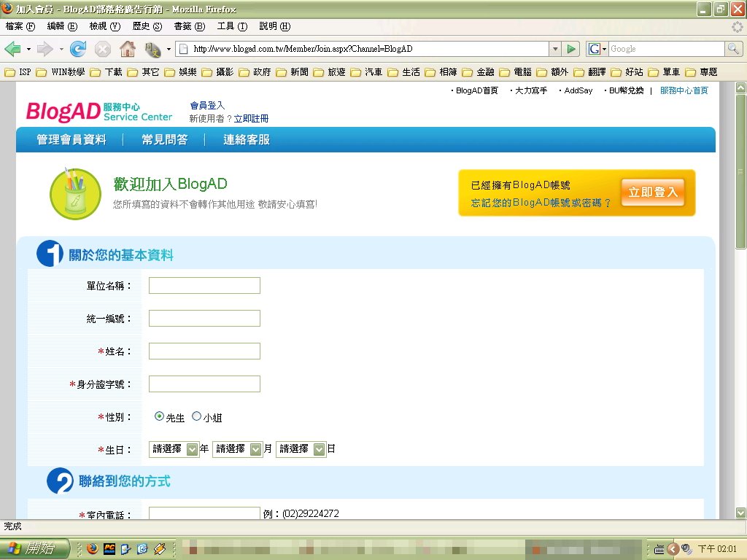Open the 翻譯 bookmarks folder
Screen dimensions: 747x560
tap(589, 72)
